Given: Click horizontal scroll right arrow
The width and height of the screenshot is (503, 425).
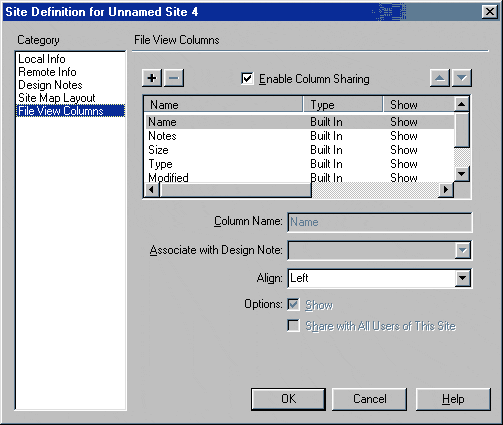Looking at the screenshot, I should (446, 190).
